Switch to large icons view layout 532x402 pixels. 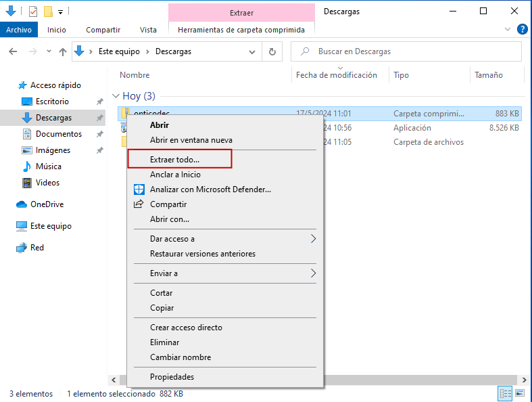point(521,393)
